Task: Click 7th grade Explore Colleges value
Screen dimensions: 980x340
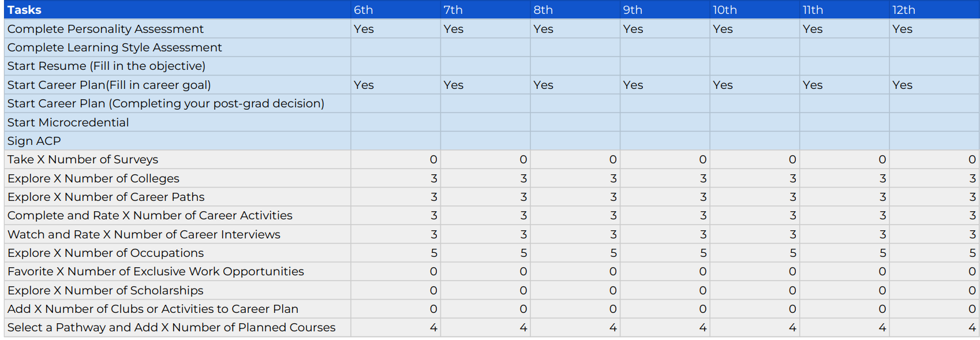Action: coord(523,178)
